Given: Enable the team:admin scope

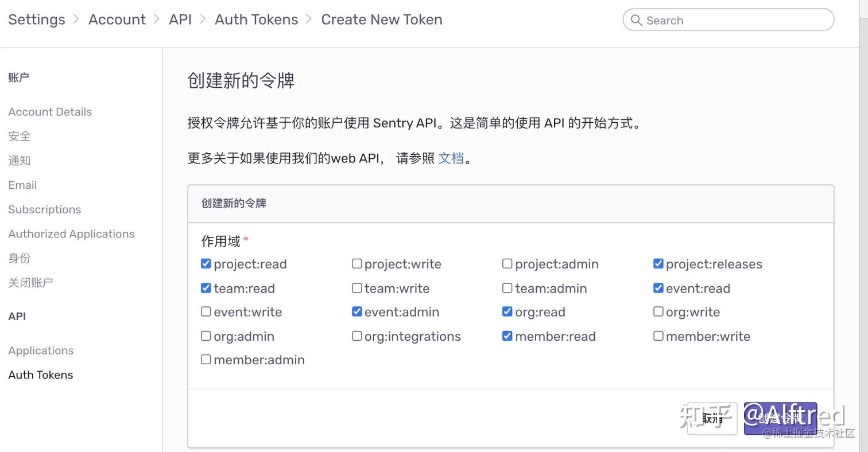Looking at the screenshot, I should (x=507, y=288).
